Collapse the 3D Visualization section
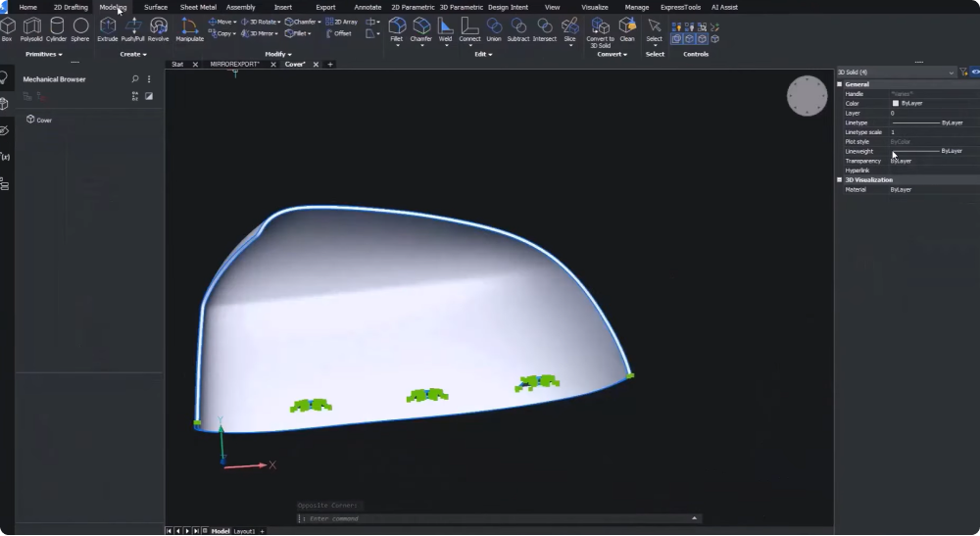 [x=840, y=179]
